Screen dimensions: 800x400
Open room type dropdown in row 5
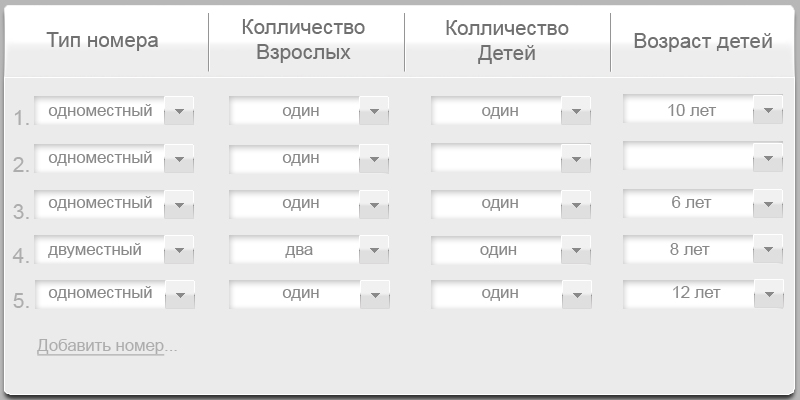179,295
